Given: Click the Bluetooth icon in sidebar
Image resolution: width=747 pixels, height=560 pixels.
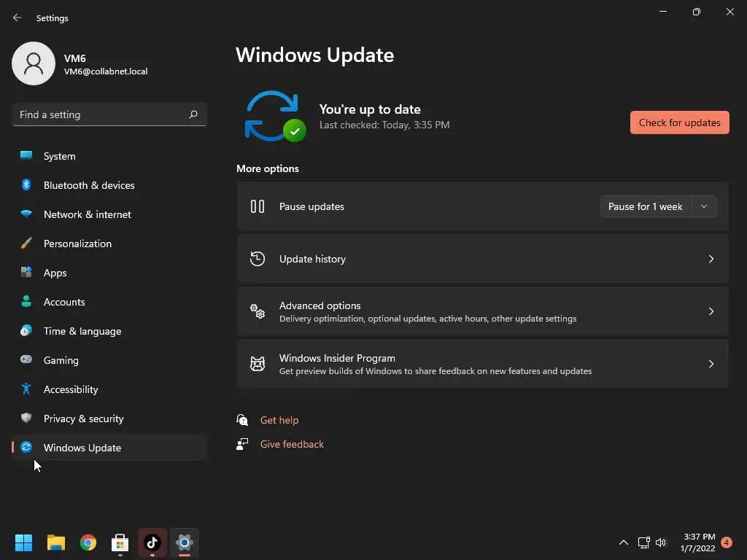Looking at the screenshot, I should (x=26, y=184).
